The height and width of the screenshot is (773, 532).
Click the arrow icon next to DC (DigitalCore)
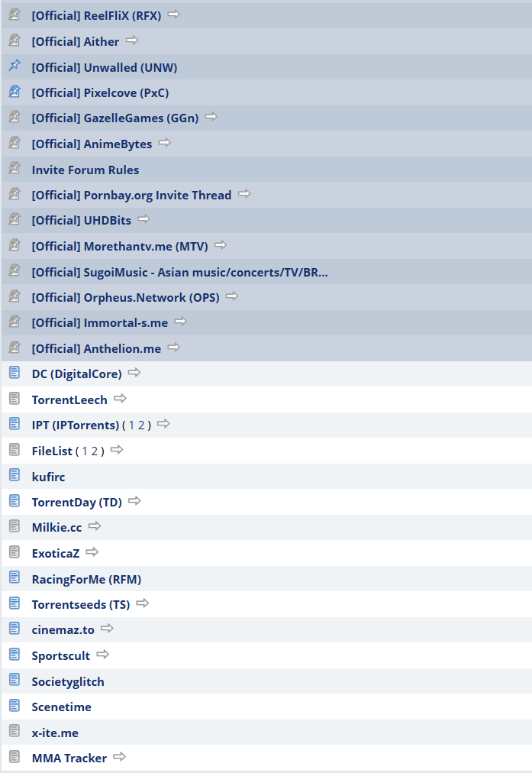[x=134, y=373]
